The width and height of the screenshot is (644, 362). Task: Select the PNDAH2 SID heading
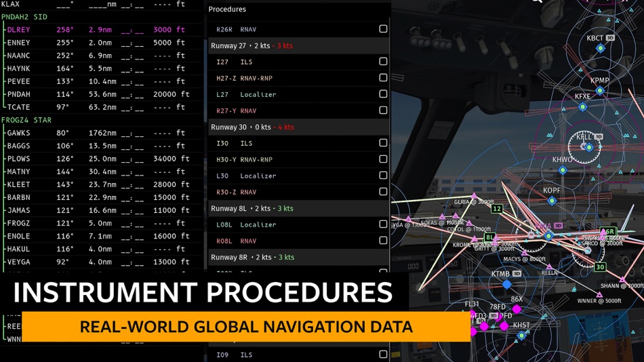tap(24, 17)
